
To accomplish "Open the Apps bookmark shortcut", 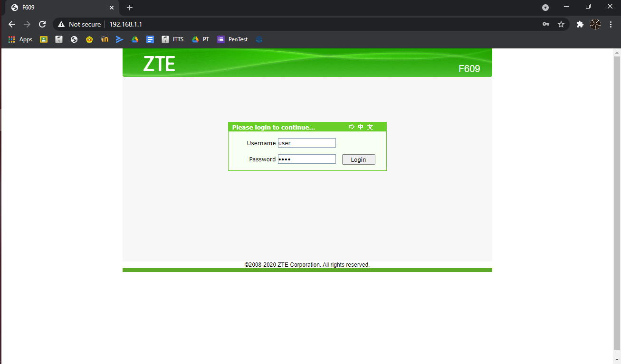I will (x=20, y=39).
